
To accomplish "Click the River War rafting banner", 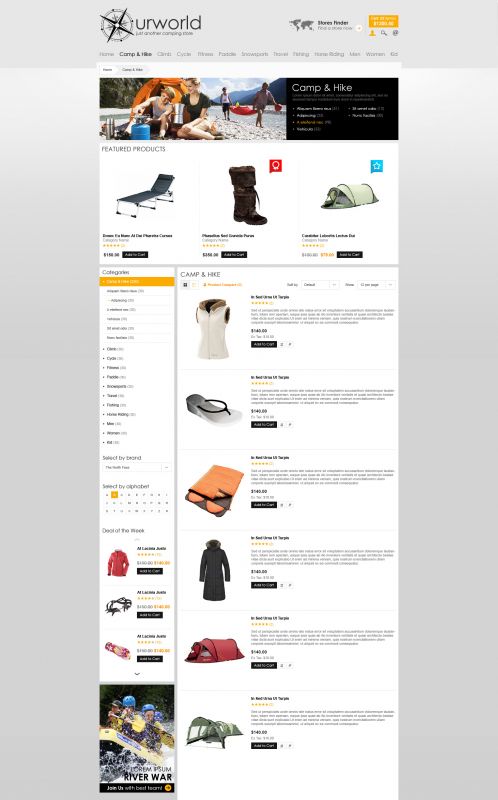I will click(137, 738).
